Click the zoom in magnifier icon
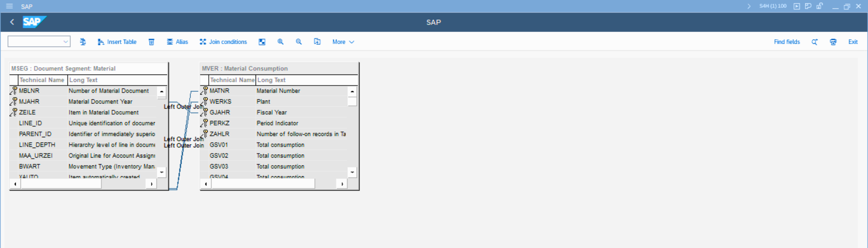The height and width of the screenshot is (248, 868). [280, 42]
